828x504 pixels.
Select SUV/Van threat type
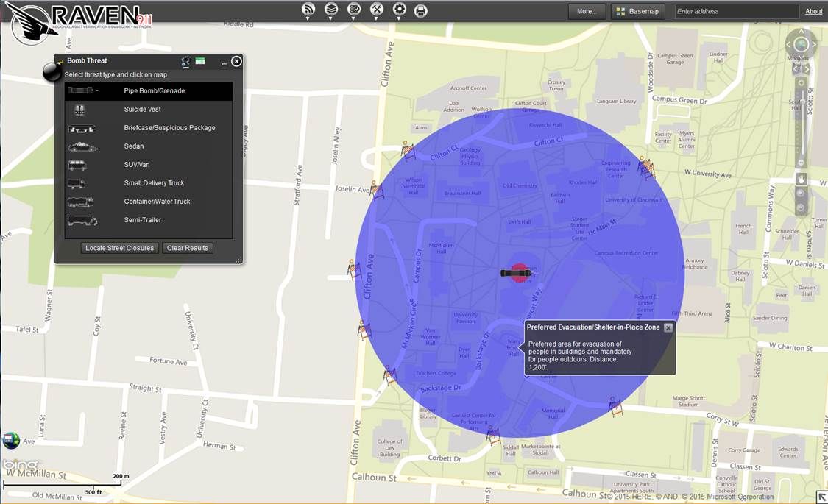(149, 165)
